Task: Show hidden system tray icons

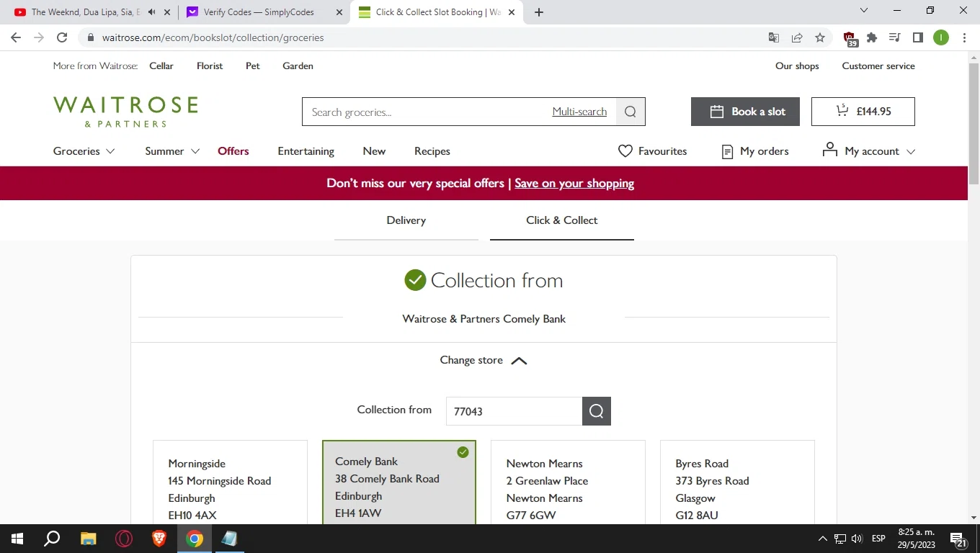Action: point(822,539)
